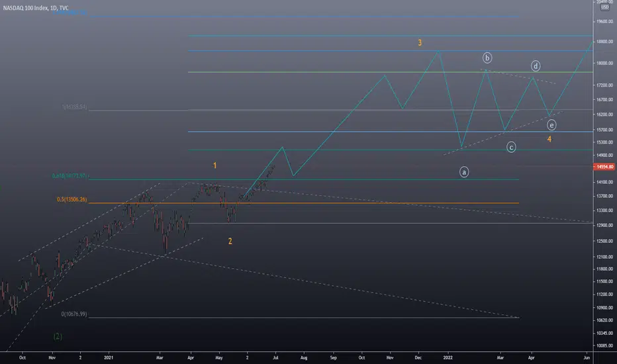The height and width of the screenshot is (364, 617).
Task: Click the 0(10676.99) Fibonacci label
Action: pyautogui.click(x=74, y=314)
